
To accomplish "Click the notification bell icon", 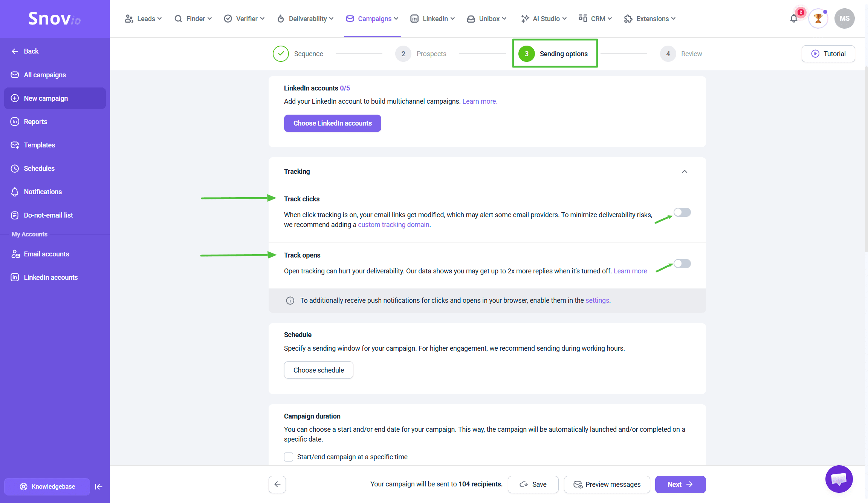I will click(x=794, y=18).
